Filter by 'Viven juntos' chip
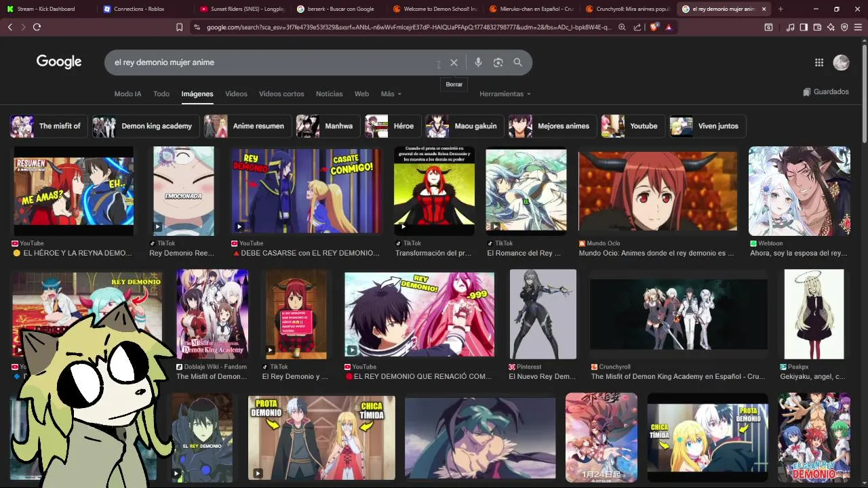This screenshot has width=868, height=488. 708,126
